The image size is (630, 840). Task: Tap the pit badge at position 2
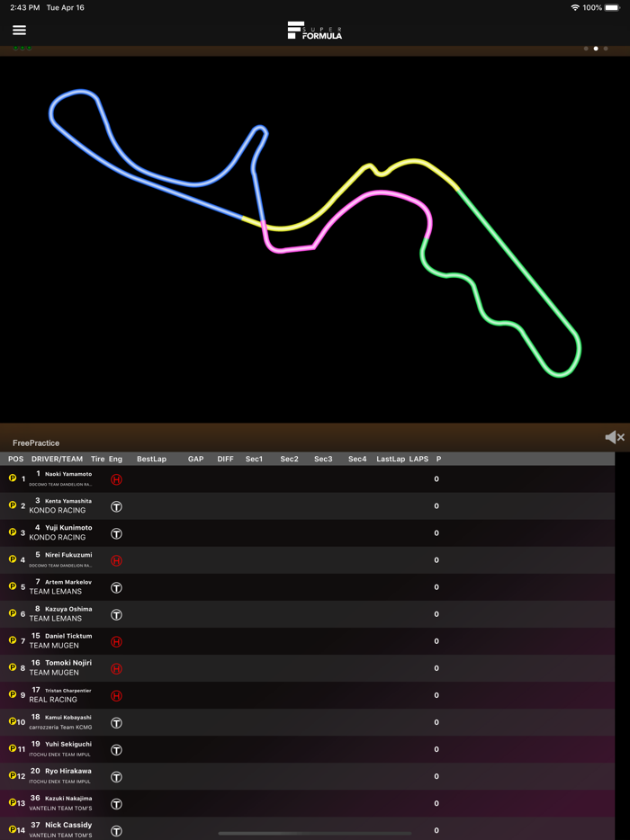(13, 505)
